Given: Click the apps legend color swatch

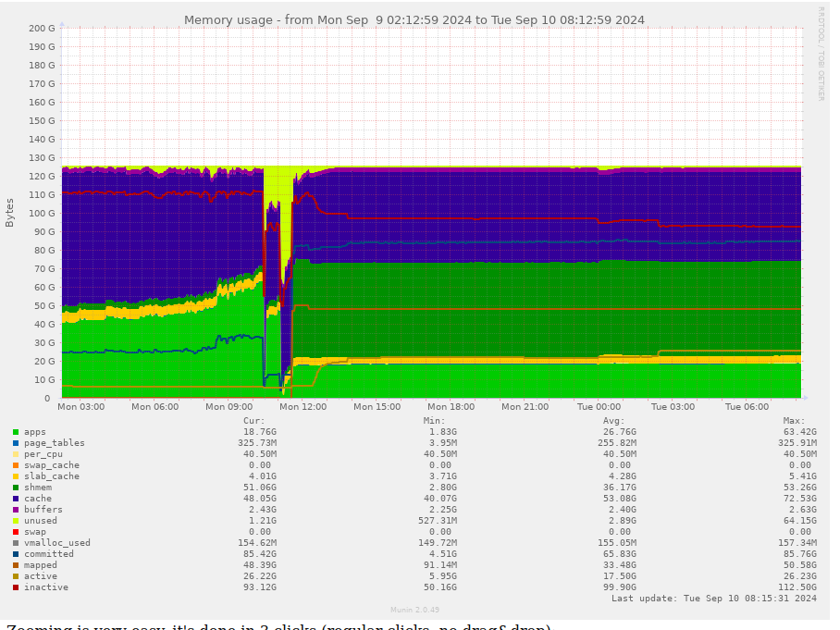Looking at the screenshot, I should [x=16, y=432].
